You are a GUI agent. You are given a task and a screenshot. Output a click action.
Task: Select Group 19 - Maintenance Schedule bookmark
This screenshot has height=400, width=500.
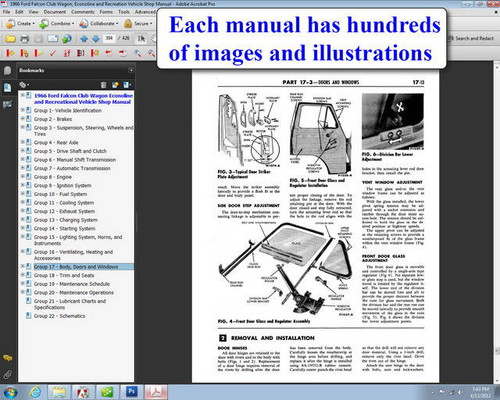(72, 284)
